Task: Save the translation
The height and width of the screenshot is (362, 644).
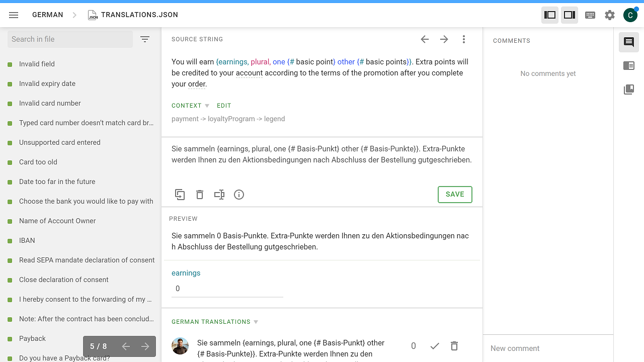Action: 455,195
